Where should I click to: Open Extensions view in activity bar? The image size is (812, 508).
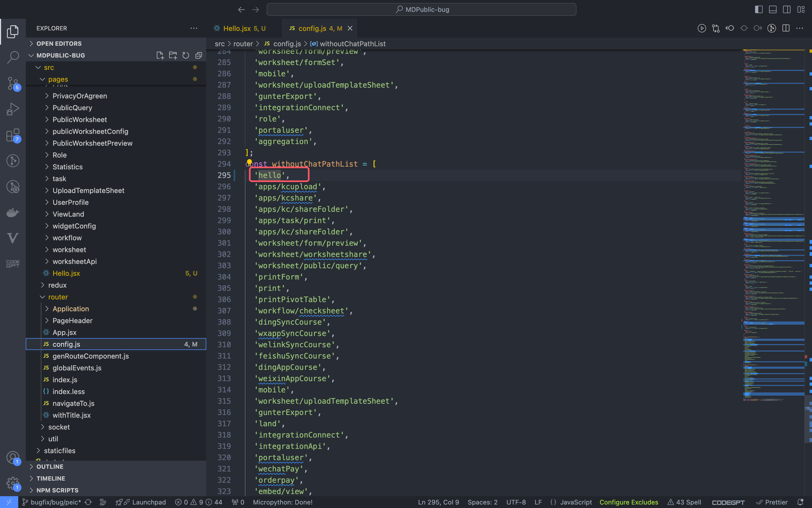coord(13,135)
